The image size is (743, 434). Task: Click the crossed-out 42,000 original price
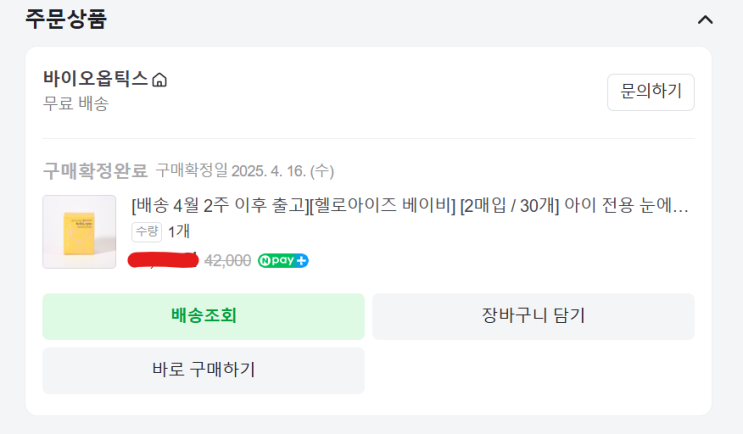click(227, 260)
